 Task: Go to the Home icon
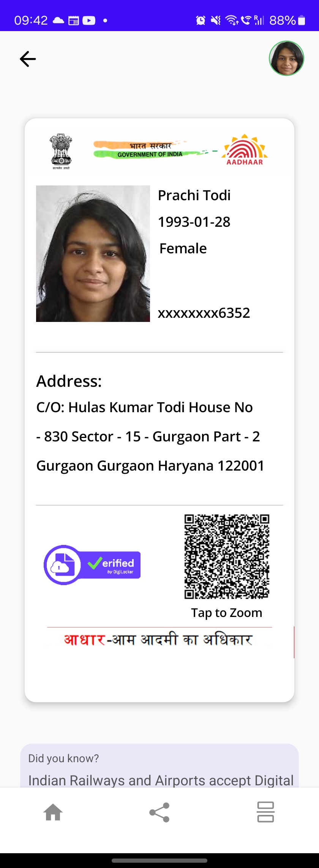tap(53, 812)
